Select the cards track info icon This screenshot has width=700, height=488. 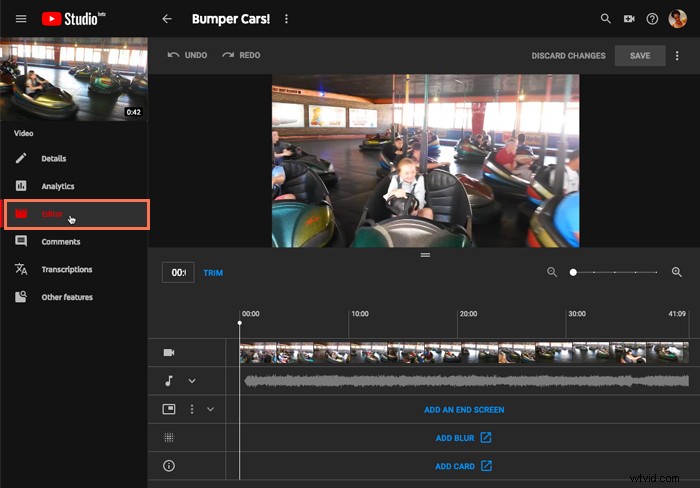[169, 466]
